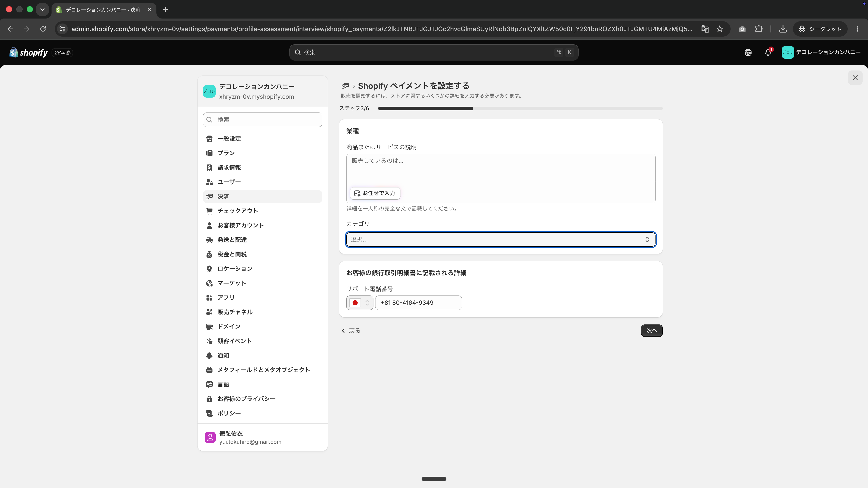Click the ステップ3/6 progress bar

coord(520,108)
